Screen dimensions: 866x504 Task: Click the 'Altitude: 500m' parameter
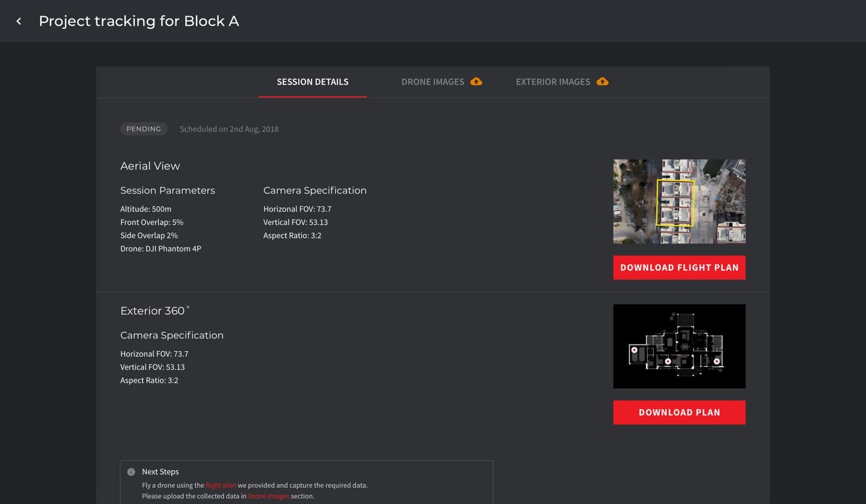pyautogui.click(x=146, y=209)
